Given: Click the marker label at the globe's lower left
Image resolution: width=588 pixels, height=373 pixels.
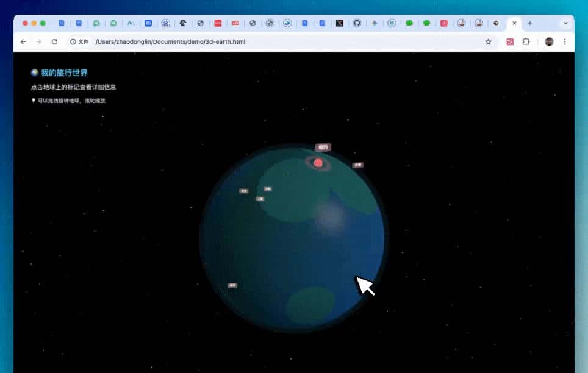Looking at the screenshot, I should click(x=232, y=285).
